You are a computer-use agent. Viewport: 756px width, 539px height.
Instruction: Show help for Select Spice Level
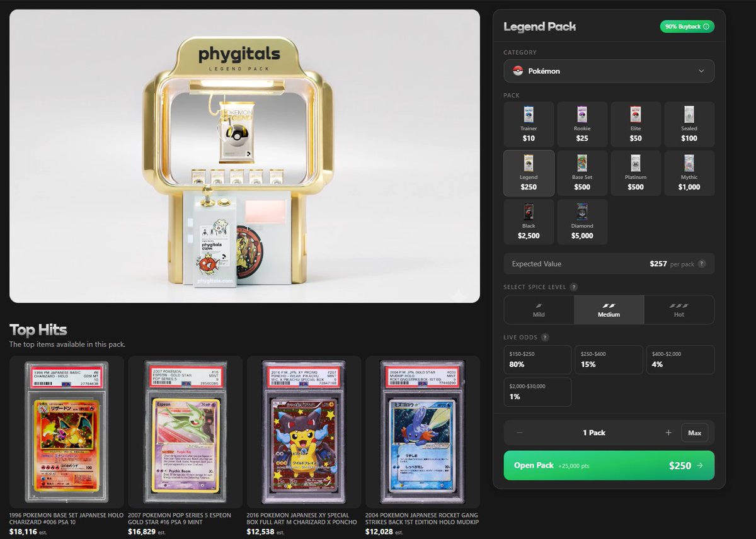tap(573, 287)
